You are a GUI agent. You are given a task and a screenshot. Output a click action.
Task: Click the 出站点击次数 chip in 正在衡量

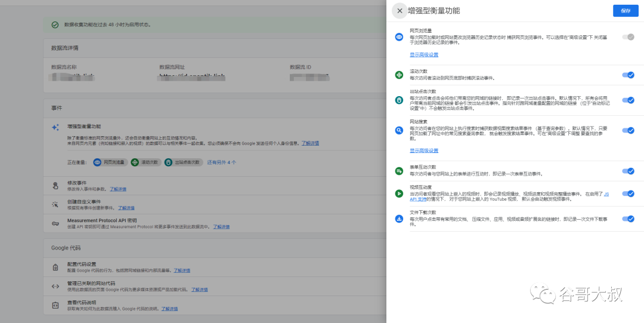tap(184, 162)
